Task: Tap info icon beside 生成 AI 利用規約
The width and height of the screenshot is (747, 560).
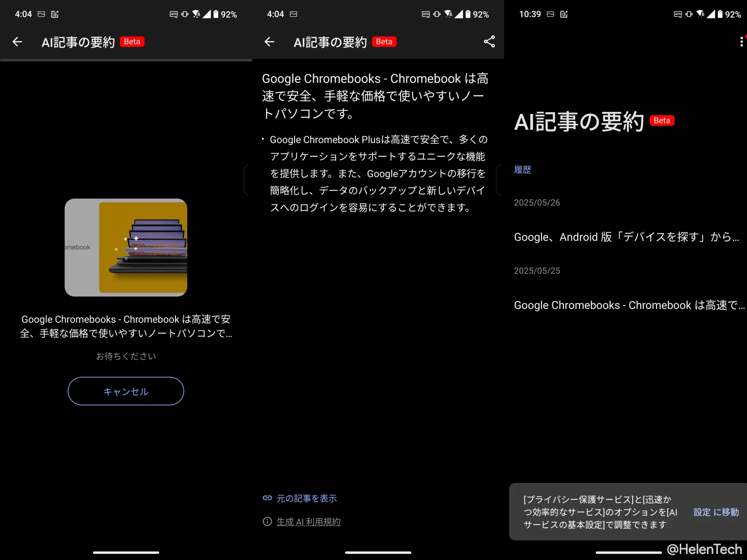Action: (x=267, y=521)
